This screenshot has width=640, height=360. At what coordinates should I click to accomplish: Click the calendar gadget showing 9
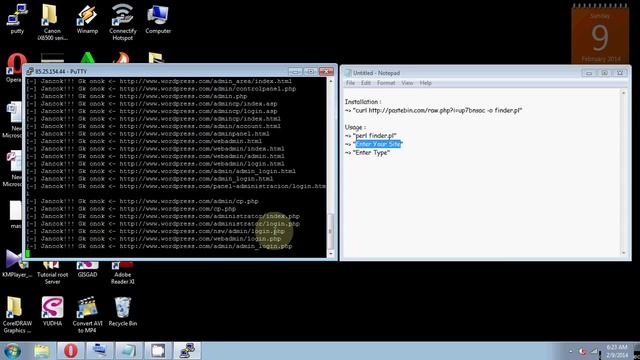600,34
